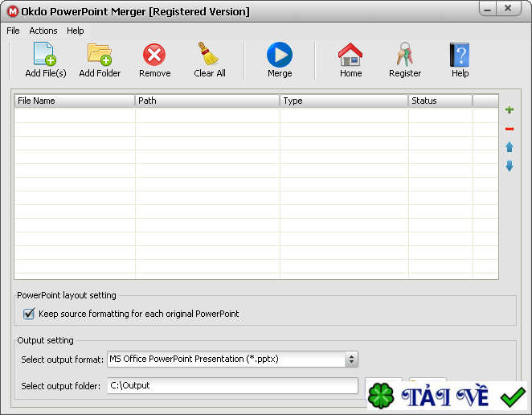The height and width of the screenshot is (415, 532).
Task: Sort by the File Name column header
Action: (x=75, y=101)
